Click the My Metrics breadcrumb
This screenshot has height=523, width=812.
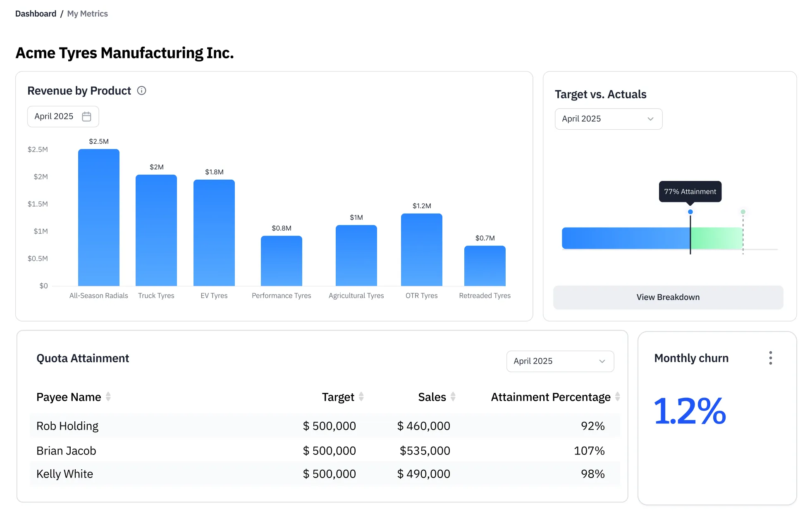coord(87,14)
